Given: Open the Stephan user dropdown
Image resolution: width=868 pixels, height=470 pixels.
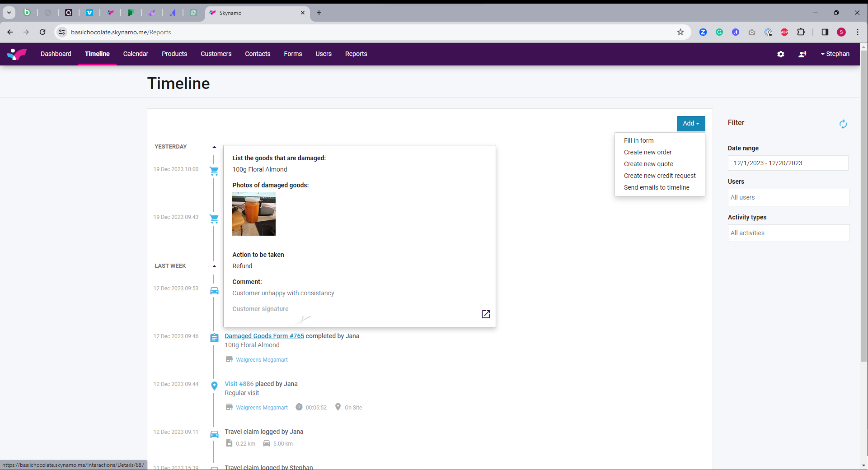Looking at the screenshot, I should (x=835, y=54).
